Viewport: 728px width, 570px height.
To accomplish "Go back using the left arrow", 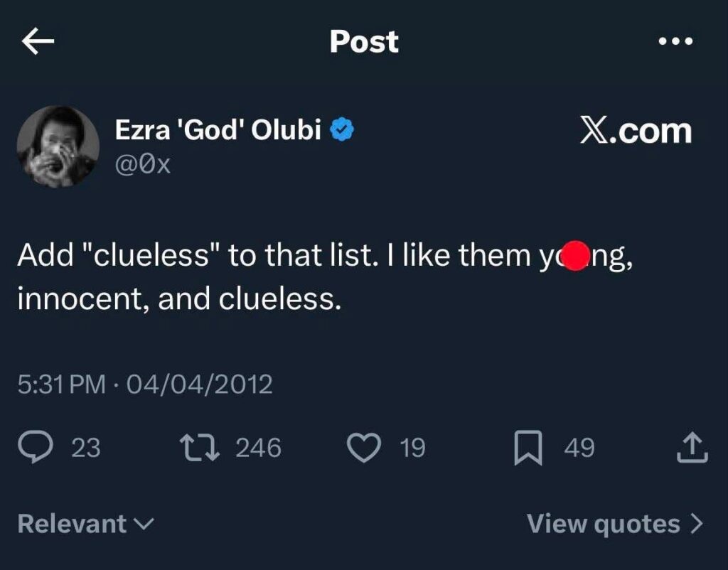I will point(38,43).
